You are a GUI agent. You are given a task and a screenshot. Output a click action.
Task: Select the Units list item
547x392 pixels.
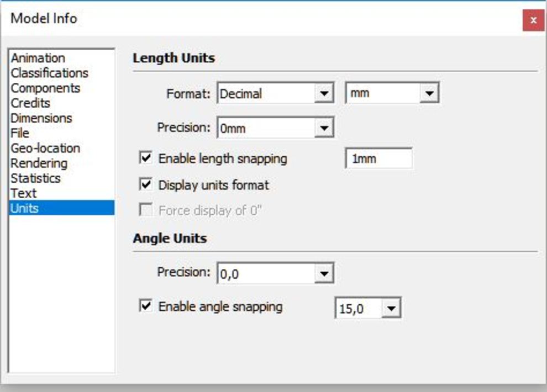click(24, 208)
